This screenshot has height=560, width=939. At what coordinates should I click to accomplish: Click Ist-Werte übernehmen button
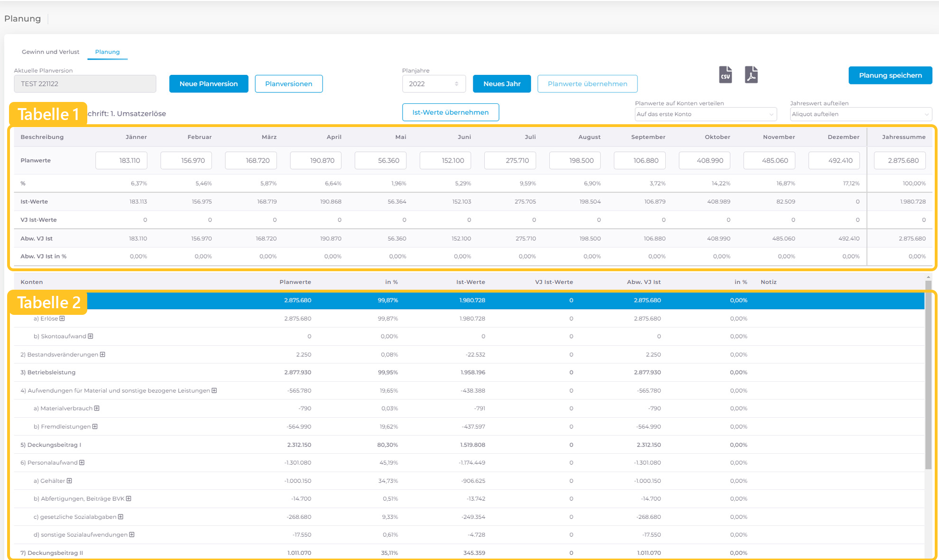(x=451, y=112)
